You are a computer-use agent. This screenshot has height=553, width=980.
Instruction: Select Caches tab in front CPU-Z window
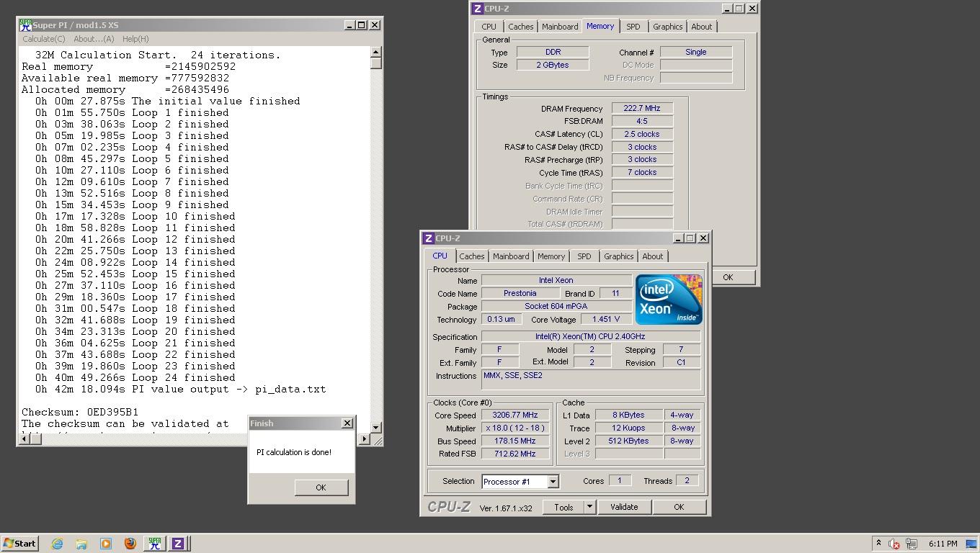click(x=472, y=256)
